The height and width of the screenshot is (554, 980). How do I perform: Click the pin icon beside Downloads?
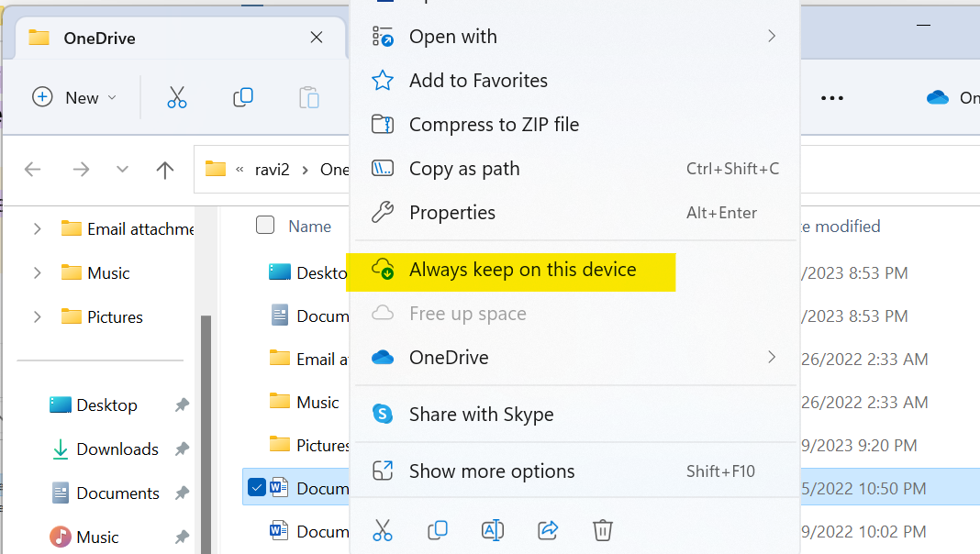point(182,449)
